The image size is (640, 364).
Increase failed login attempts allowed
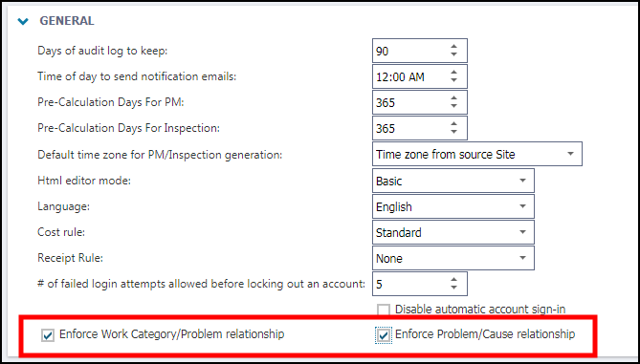[x=453, y=279]
